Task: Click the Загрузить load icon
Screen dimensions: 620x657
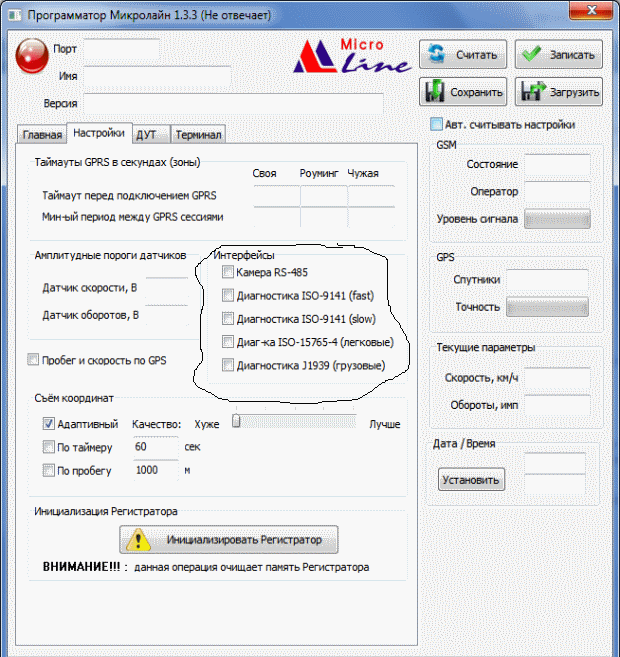Action: tap(532, 92)
